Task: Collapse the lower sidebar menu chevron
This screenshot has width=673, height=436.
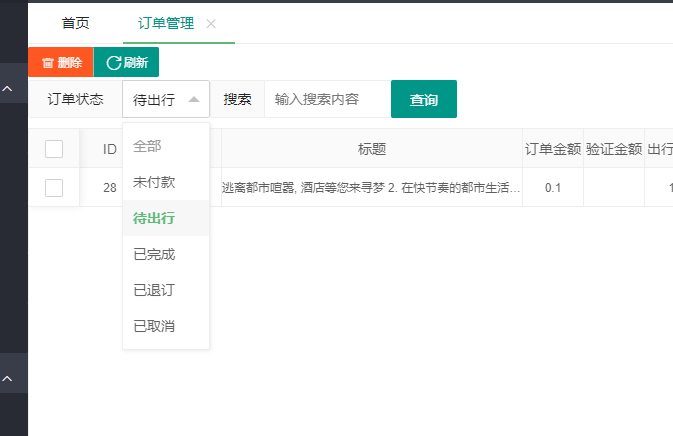Action: point(7,379)
